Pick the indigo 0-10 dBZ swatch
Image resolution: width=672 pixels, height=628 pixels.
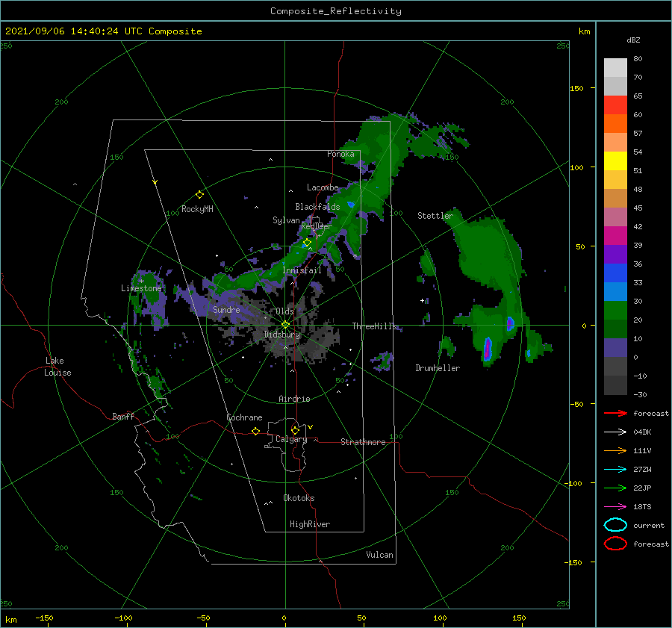(615, 348)
